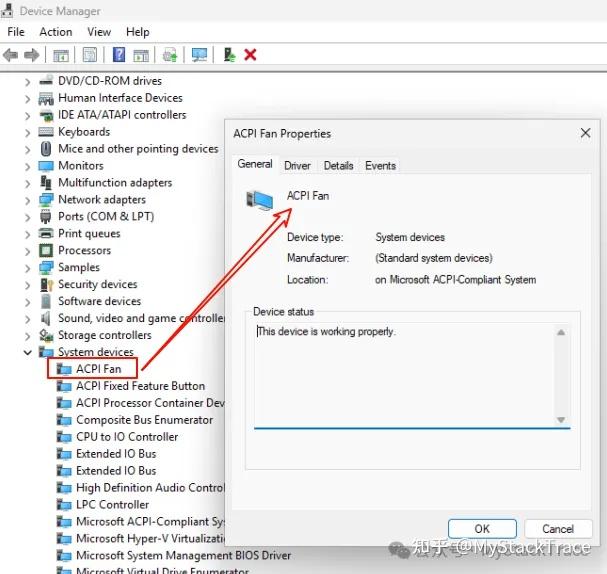The height and width of the screenshot is (574, 607).
Task: Click the Storage controllers icon
Action: (46, 335)
